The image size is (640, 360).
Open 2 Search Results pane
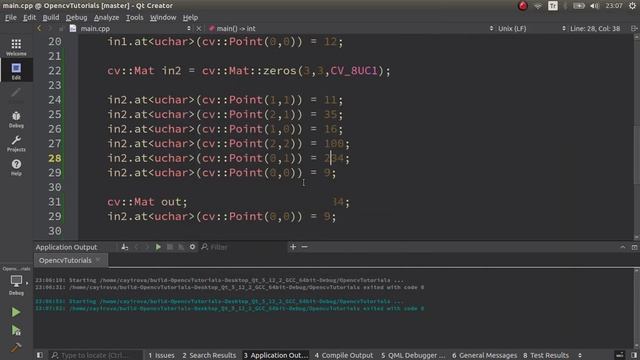[209, 355]
